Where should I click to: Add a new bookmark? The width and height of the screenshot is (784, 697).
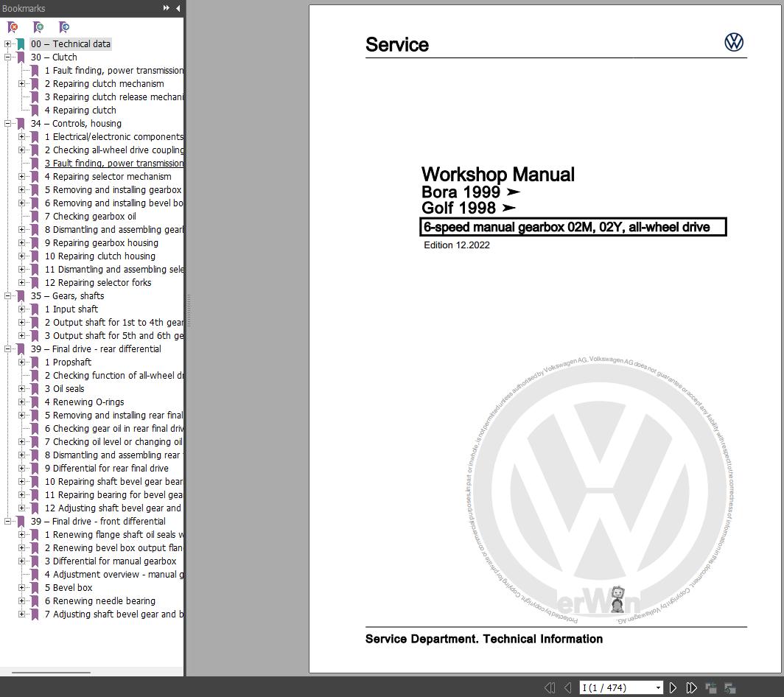pos(38,27)
